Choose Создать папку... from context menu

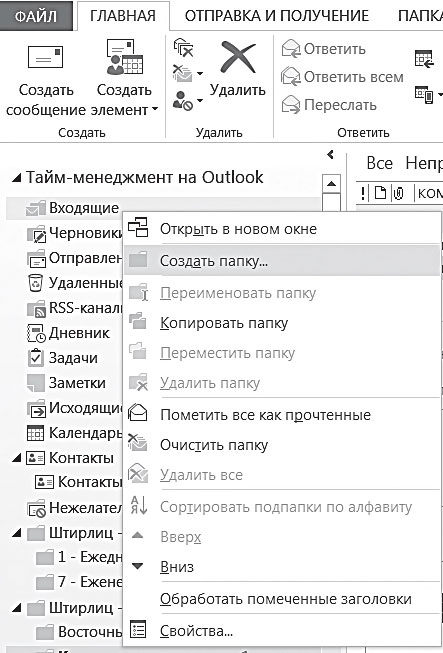(282, 261)
